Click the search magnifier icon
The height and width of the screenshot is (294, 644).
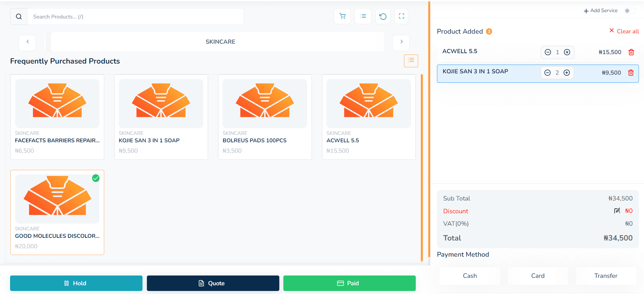[x=19, y=16]
